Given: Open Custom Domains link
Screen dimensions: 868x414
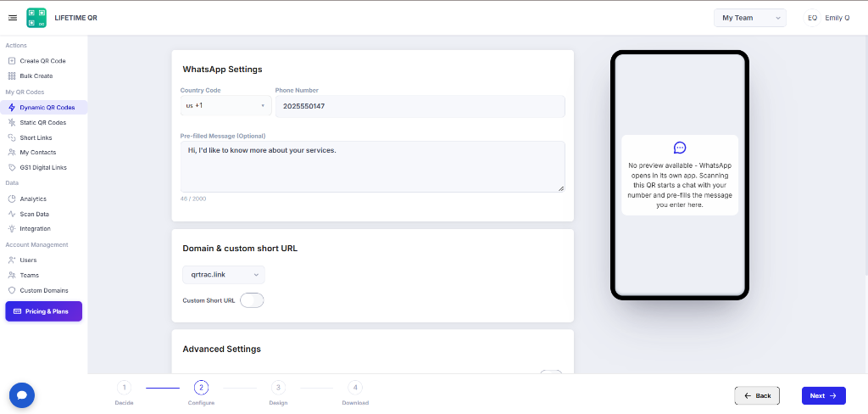Looking at the screenshot, I should click(x=44, y=290).
